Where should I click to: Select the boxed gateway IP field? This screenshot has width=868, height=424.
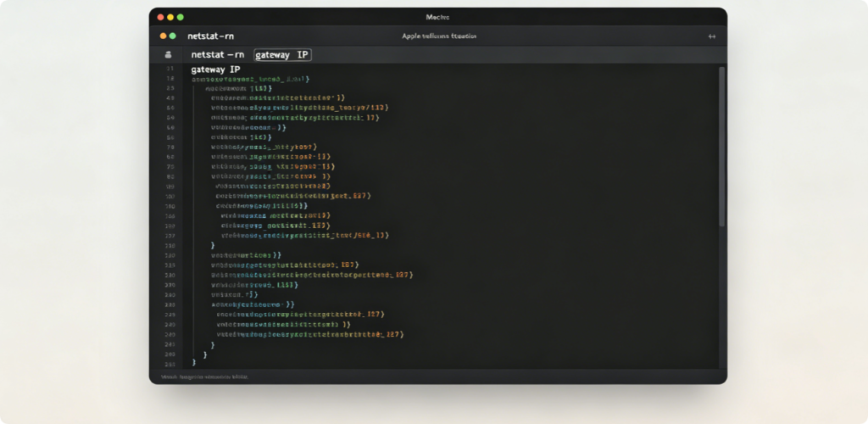pos(283,55)
